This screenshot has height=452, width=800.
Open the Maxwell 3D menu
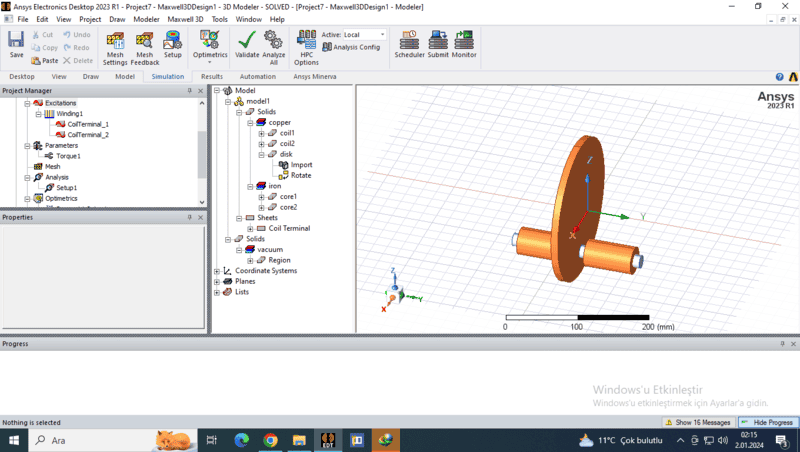point(185,19)
